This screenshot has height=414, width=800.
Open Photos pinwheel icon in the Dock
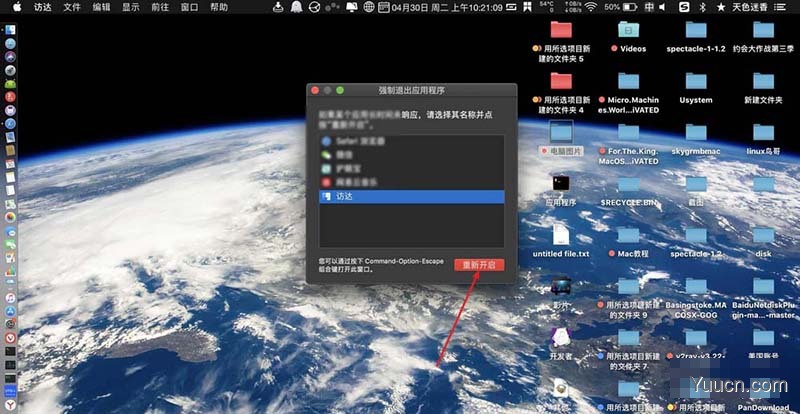coord(10,216)
